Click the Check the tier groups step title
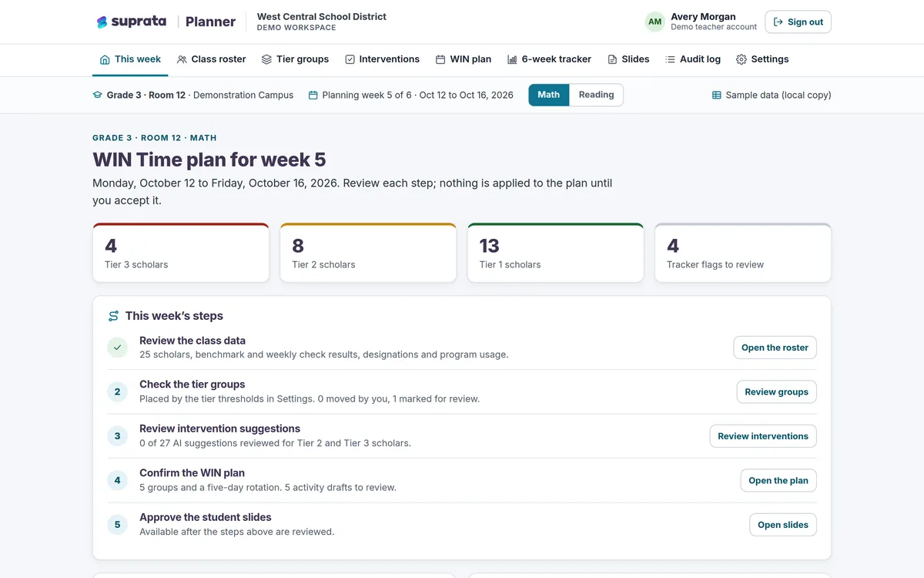 192,385
